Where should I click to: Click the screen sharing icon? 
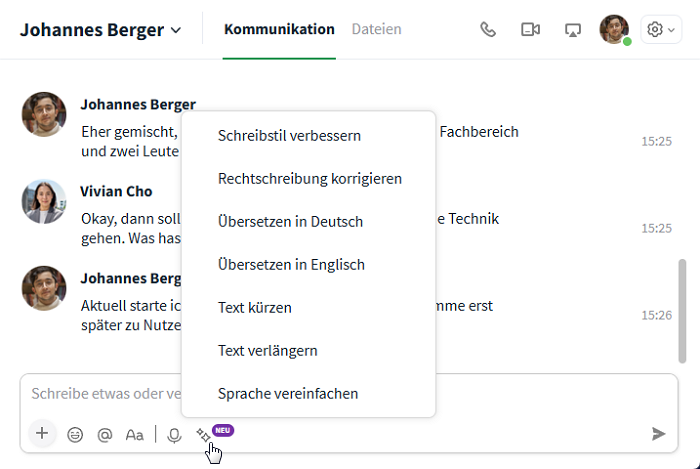coord(573,30)
